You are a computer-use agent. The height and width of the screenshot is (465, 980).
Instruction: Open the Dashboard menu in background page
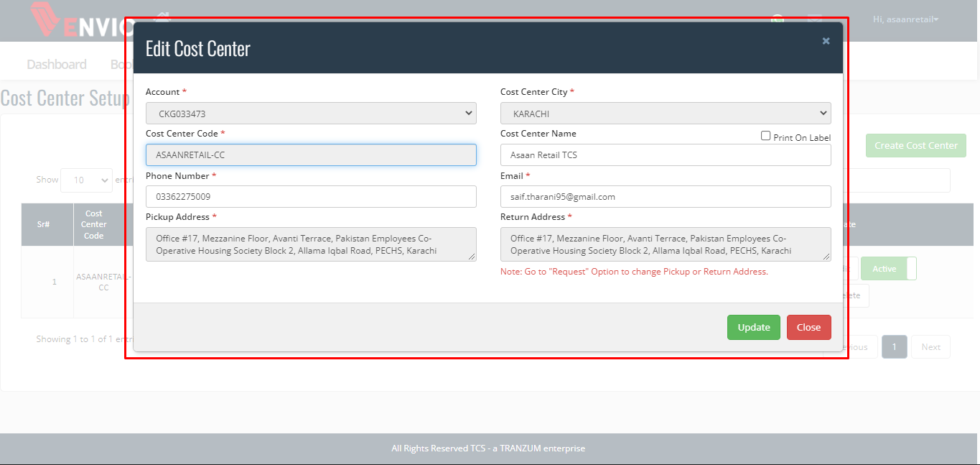point(57,64)
